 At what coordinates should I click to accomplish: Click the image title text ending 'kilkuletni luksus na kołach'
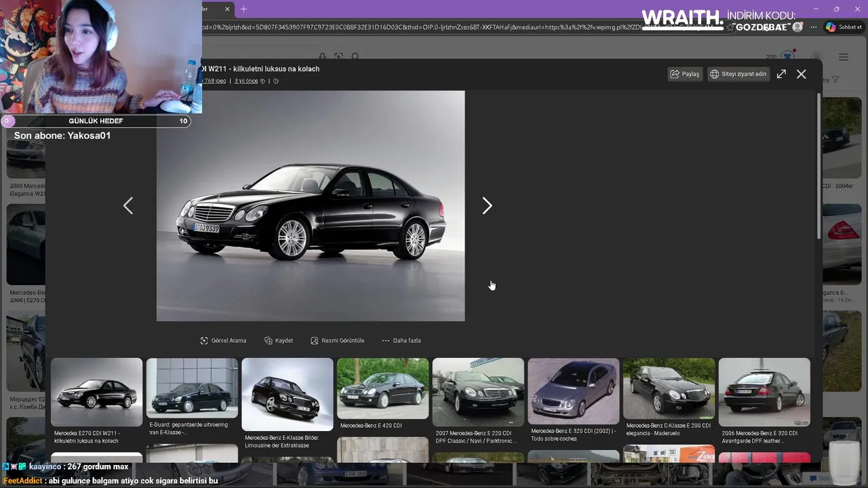point(260,69)
